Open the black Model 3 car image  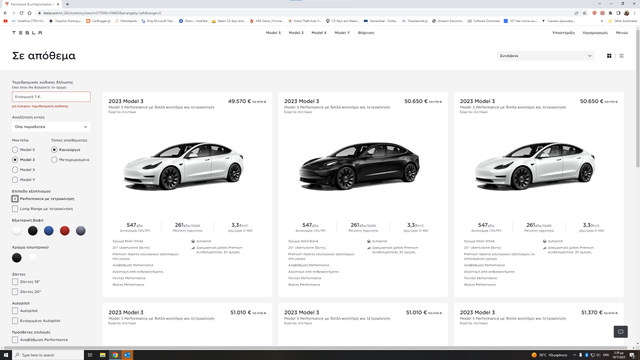359,167
